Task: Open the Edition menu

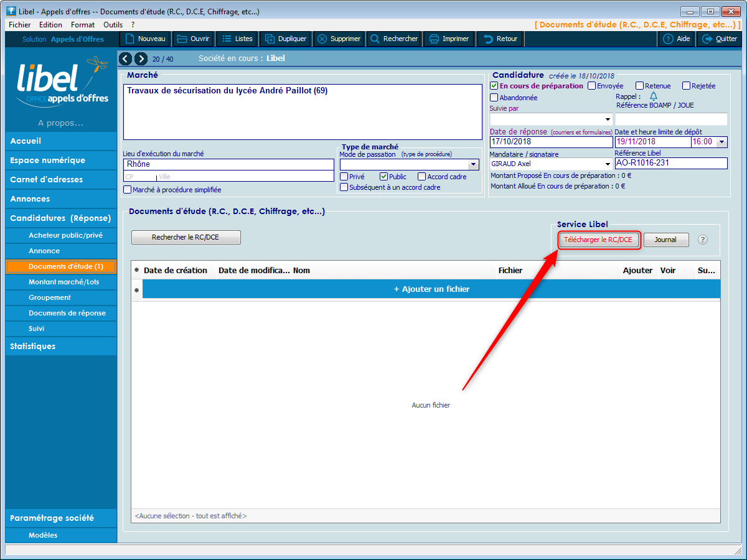Action: click(x=50, y=25)
